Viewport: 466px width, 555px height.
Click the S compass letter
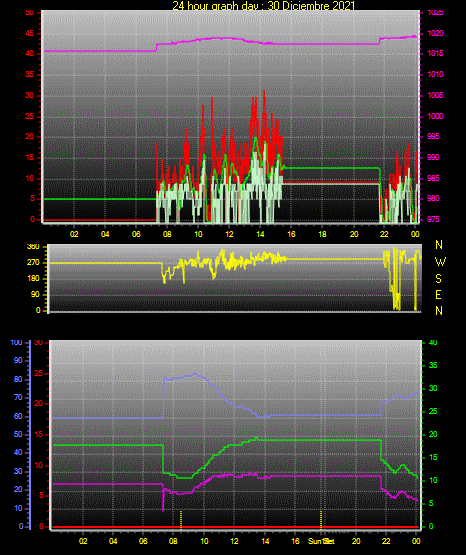[x=438, y=279]
